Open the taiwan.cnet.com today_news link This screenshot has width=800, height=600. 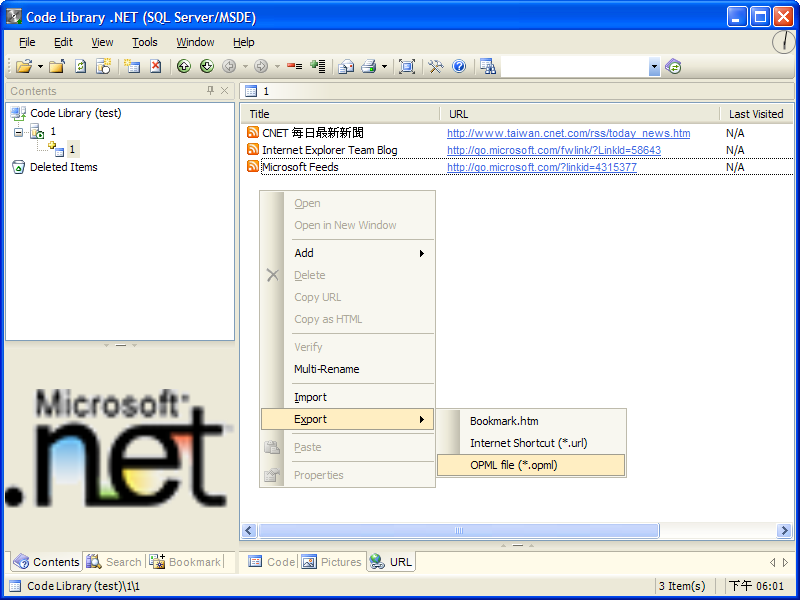[568, 133]
